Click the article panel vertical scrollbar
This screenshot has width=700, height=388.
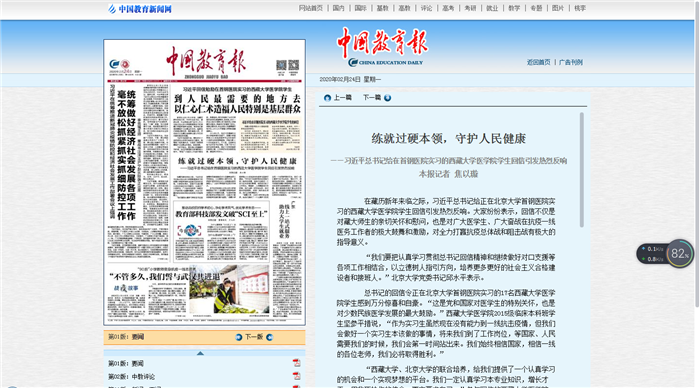coord(582,170)
